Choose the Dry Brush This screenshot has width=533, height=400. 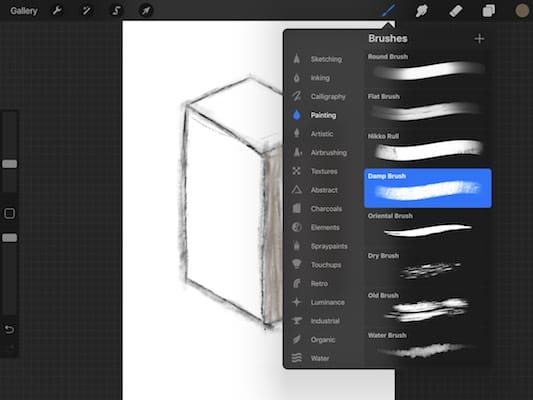[428, 267]
